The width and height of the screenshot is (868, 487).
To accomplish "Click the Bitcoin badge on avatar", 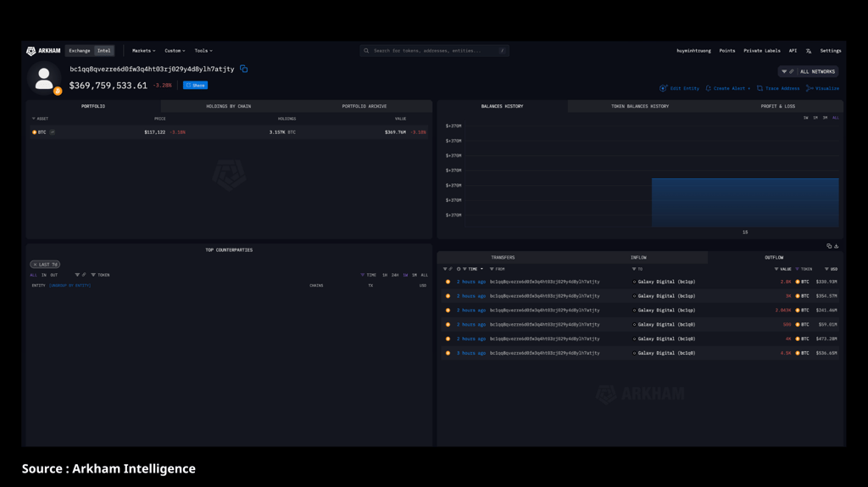I will (58, 91).
